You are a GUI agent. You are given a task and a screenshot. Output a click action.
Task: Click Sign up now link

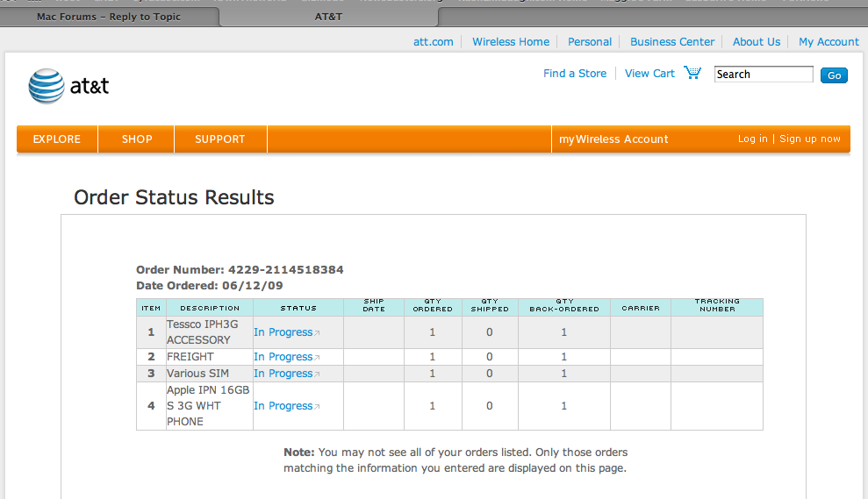[x=810, y=139]
